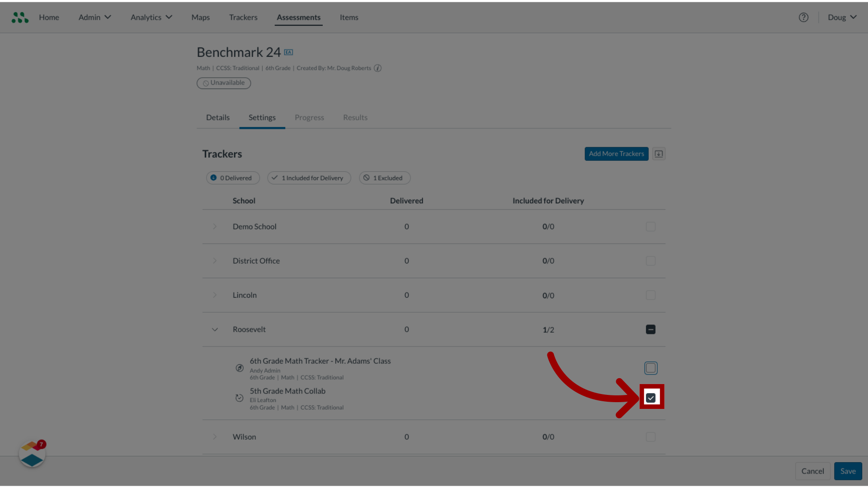This screenshot has height=488, width=868.
Task: Click the Cancel link
Action: pyautogui.click(x=812, y=471)
